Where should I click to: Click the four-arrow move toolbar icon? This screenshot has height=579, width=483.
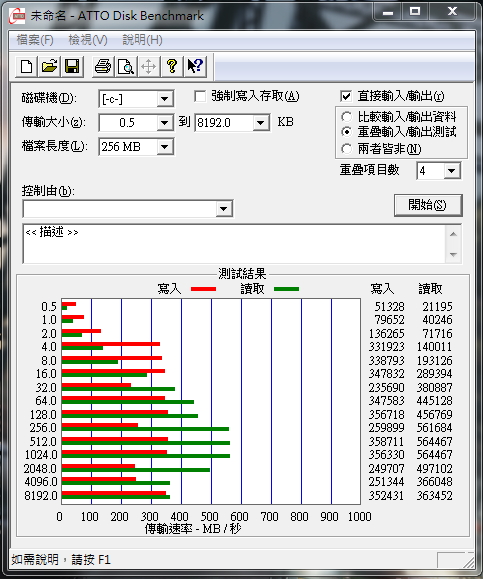[148, 67]
